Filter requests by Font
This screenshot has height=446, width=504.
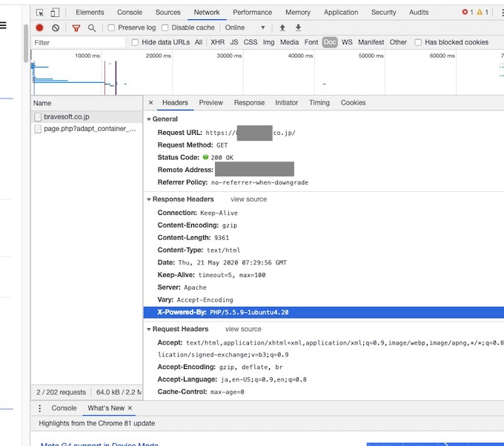coord(311,42)
